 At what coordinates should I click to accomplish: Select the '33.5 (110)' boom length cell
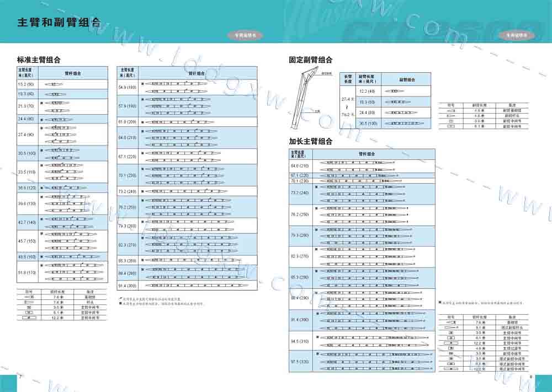pyautogui.click(x=26, y=172)
